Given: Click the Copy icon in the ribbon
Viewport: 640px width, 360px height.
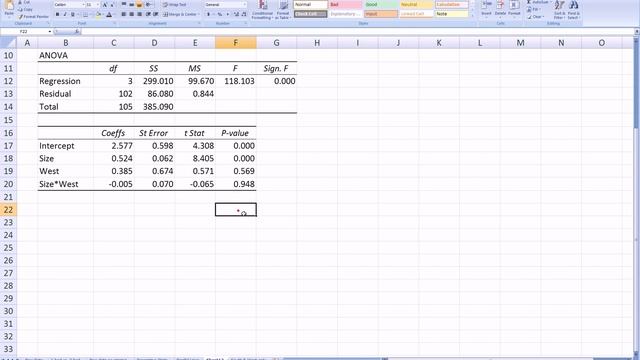Looking at the screenshot, I should (25, 9).
